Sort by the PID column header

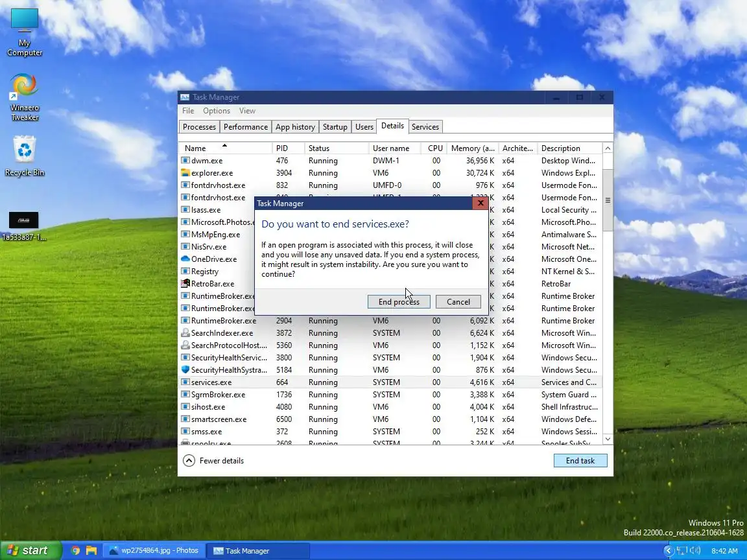(288, 148)
